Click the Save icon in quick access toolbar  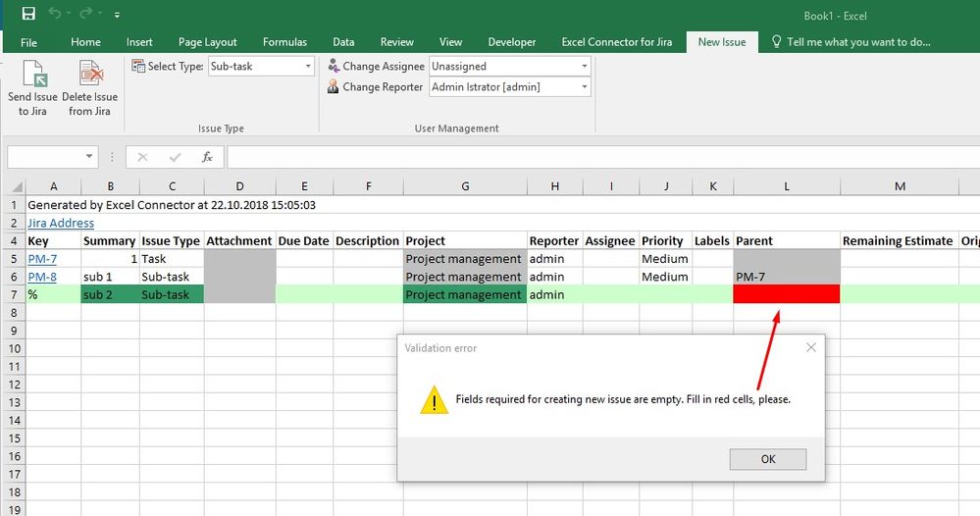click(x=28, y=13)
